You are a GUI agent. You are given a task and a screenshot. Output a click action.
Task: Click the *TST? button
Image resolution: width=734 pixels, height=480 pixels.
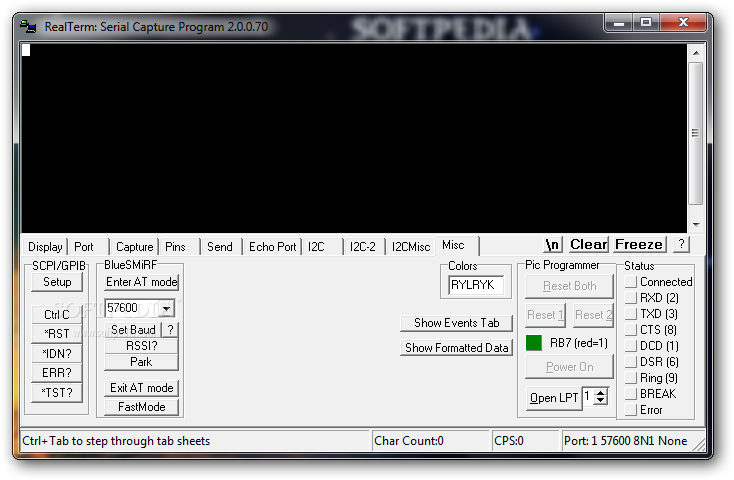pos(57,392)
